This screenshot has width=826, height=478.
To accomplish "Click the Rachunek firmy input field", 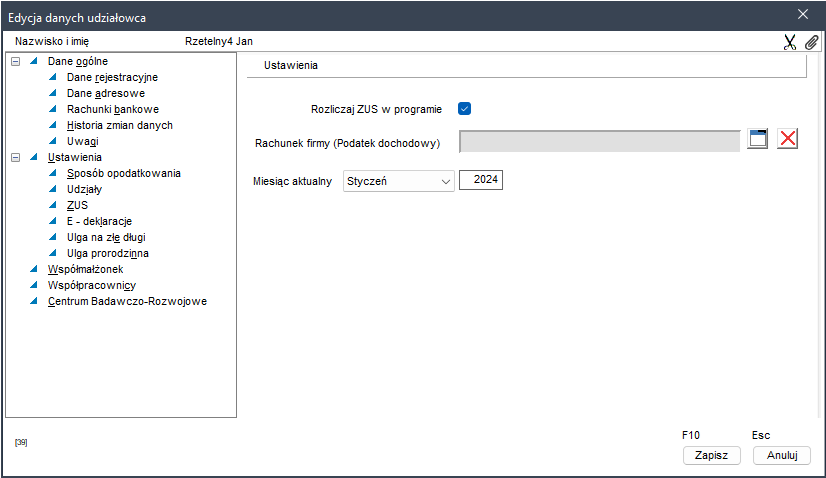I will tap(599, 141).
